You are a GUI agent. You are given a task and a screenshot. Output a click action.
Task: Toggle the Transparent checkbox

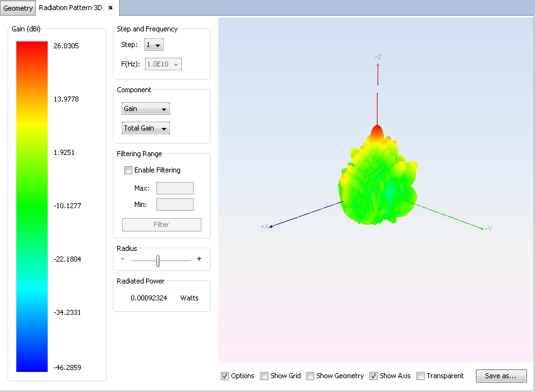coord(421,376)
